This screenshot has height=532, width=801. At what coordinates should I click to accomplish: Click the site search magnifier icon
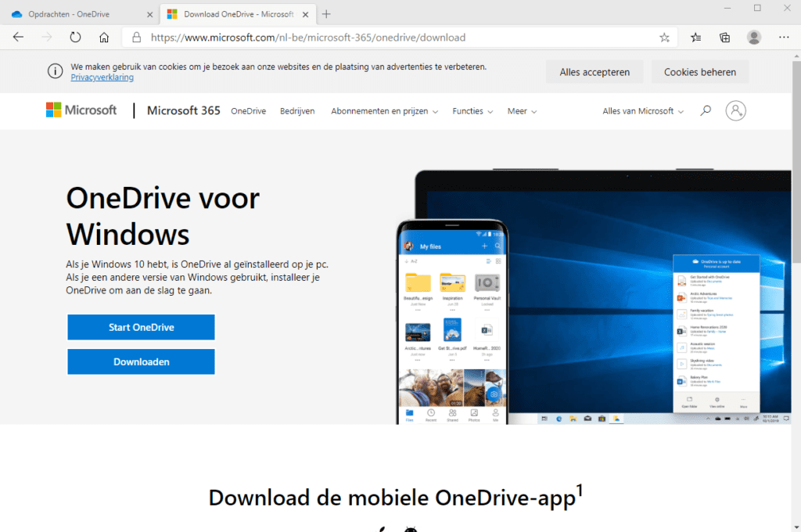click(706, 110)
